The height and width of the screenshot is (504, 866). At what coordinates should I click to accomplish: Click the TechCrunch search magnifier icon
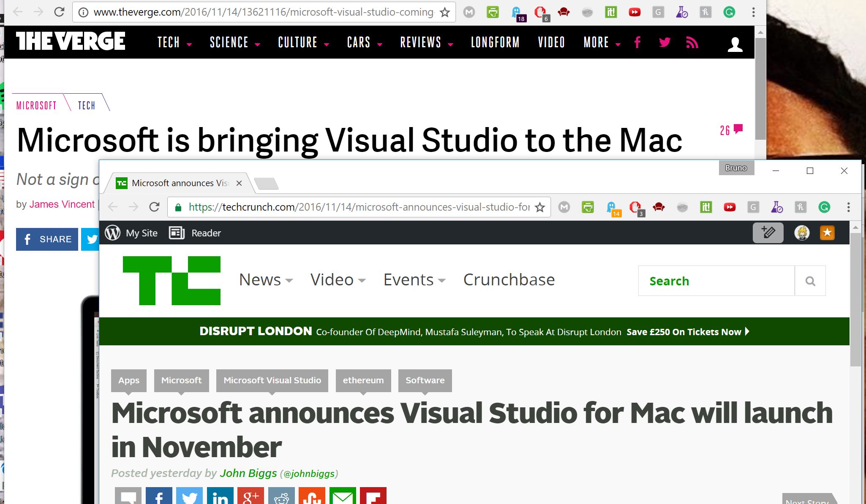[x=810, y=281]
